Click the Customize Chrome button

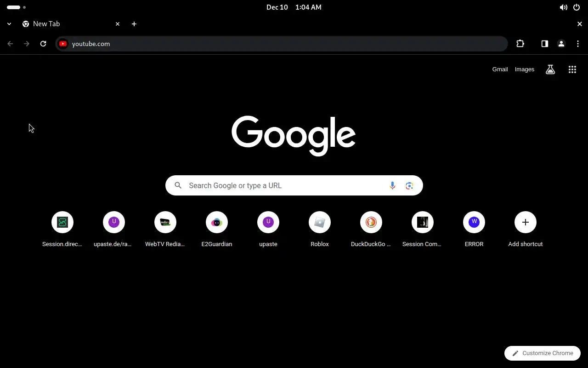pos(543,353)
